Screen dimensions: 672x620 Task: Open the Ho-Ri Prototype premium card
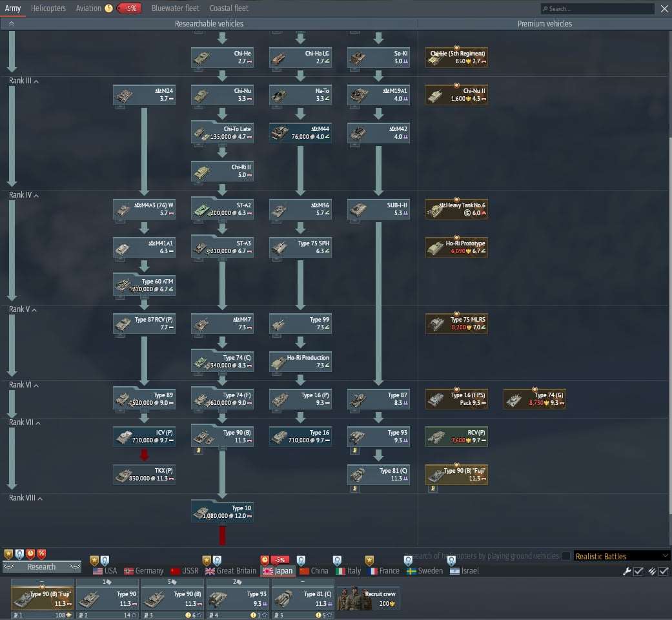456,247
